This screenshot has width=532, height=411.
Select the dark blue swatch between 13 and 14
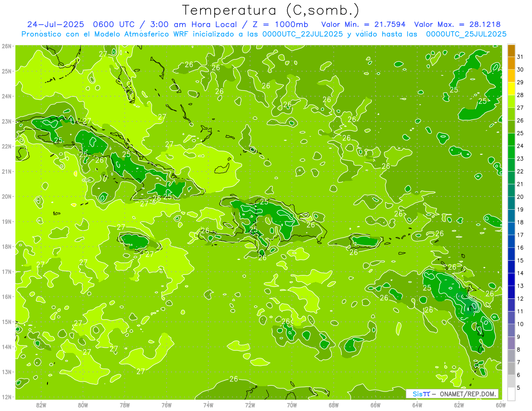511,279
